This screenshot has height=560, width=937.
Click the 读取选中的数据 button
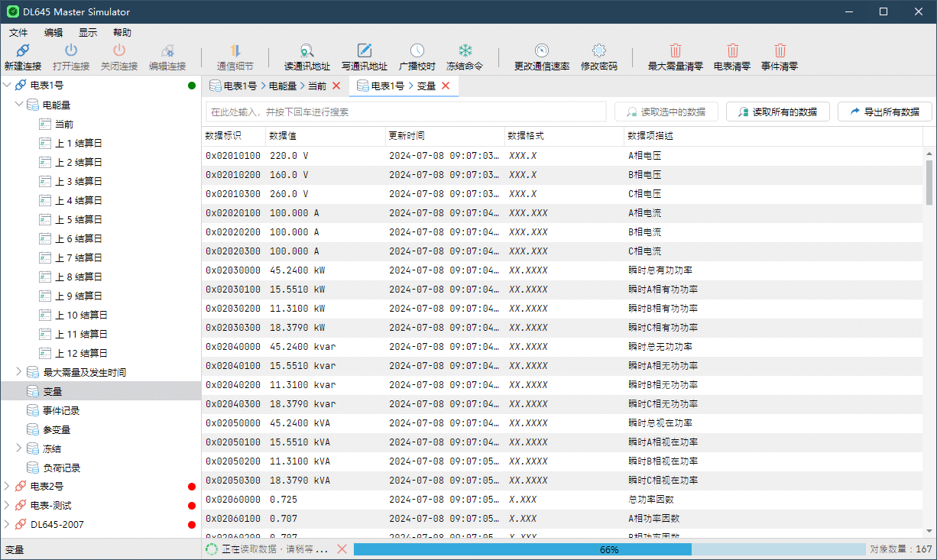[666, 112]
